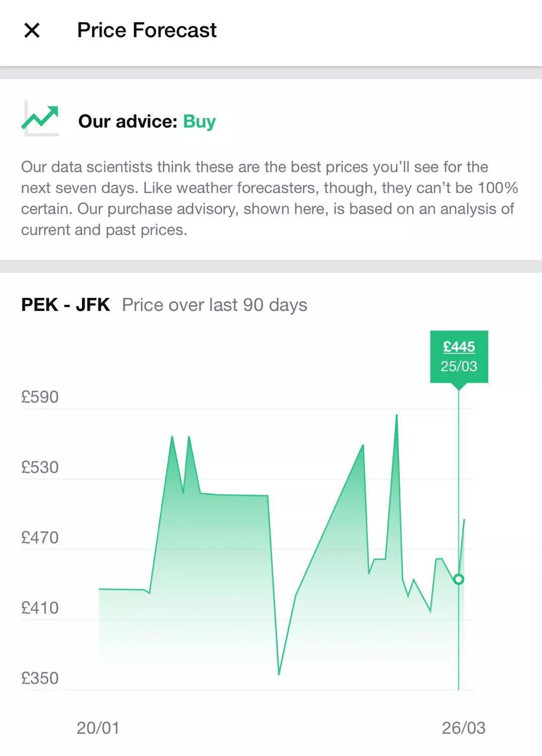The height and width of the screenshot is (756, 542).
Task: Tap the green trend chart icon
Action: click(x=40, y=119)
